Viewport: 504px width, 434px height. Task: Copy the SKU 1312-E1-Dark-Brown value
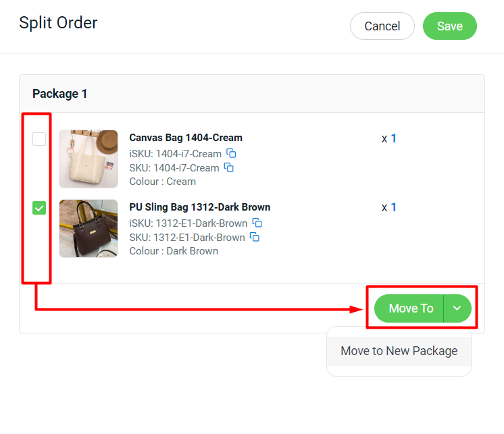point(255,237)
